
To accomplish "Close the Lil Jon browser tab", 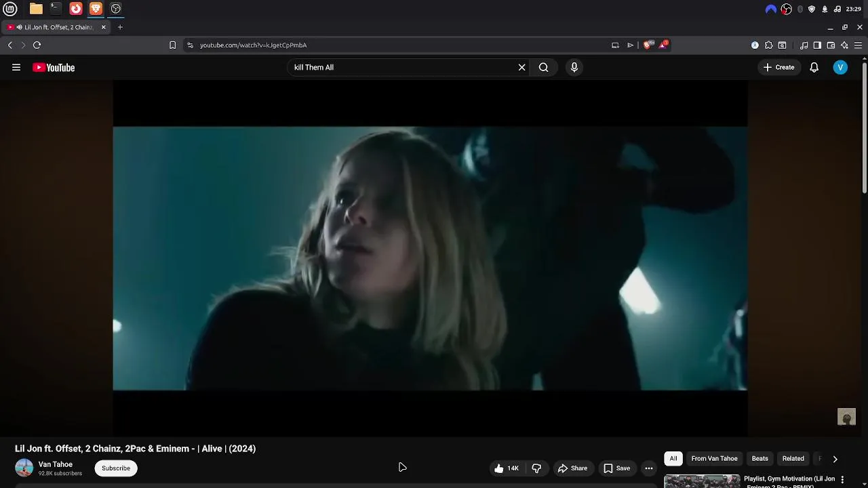I will (104, 27).
